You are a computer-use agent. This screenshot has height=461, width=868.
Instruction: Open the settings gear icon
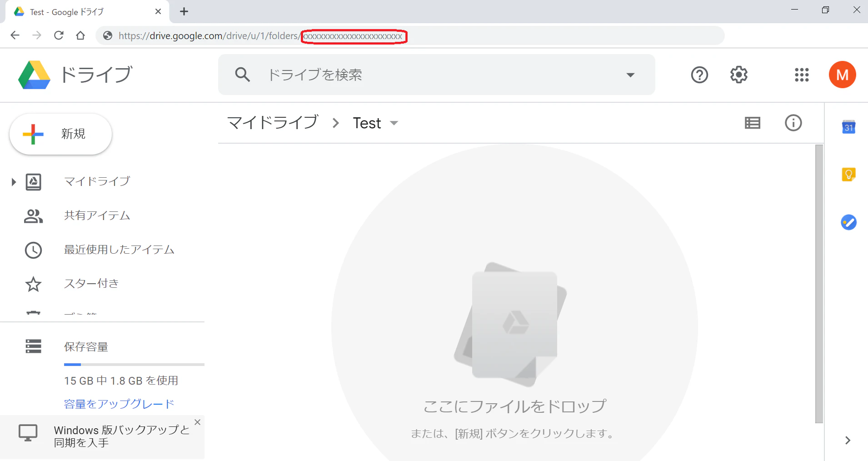pyautogui.click(x=739, y=75)
